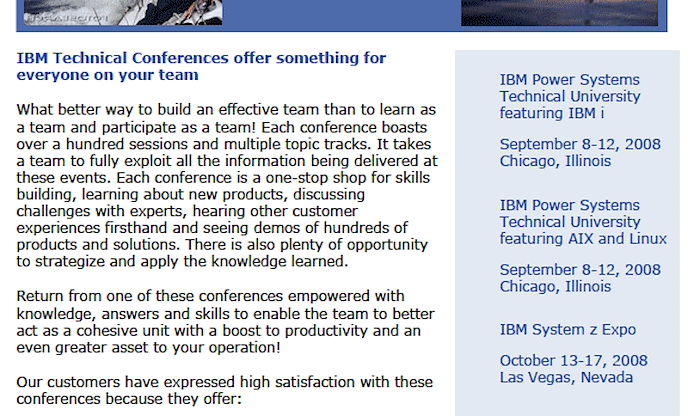Click the 'featuring AIX and Linux' line in sidebar

(x=583, y=239)
